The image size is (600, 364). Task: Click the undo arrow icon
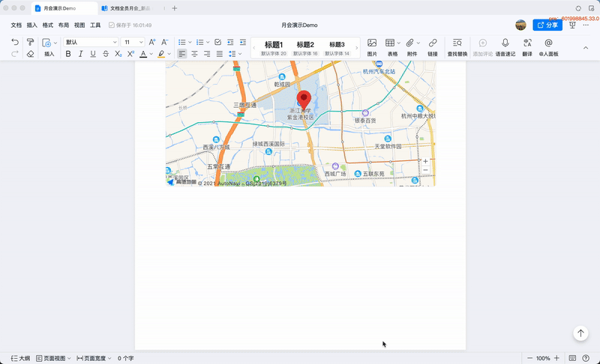[x=15, y=42]
